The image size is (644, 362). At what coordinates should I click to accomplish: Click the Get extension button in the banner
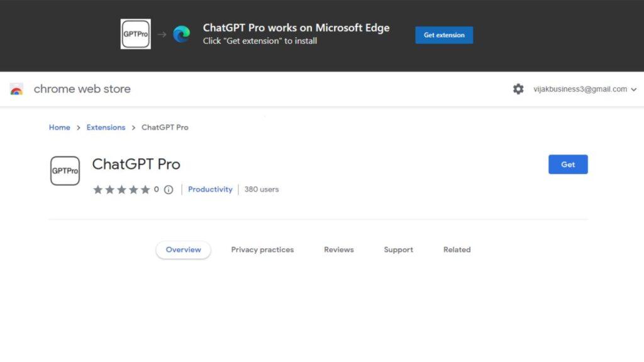click(444, 35)
